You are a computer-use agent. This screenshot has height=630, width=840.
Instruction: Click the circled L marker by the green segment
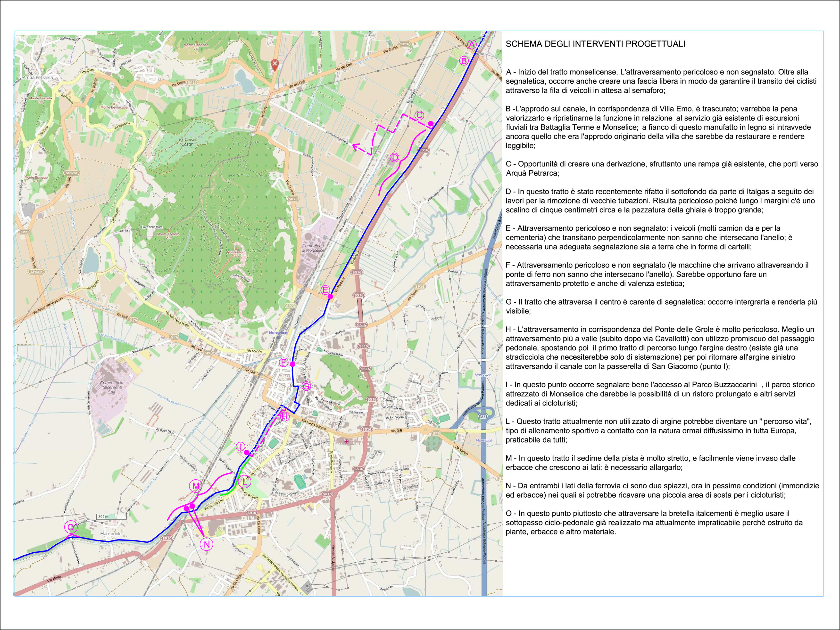[245, 482]
